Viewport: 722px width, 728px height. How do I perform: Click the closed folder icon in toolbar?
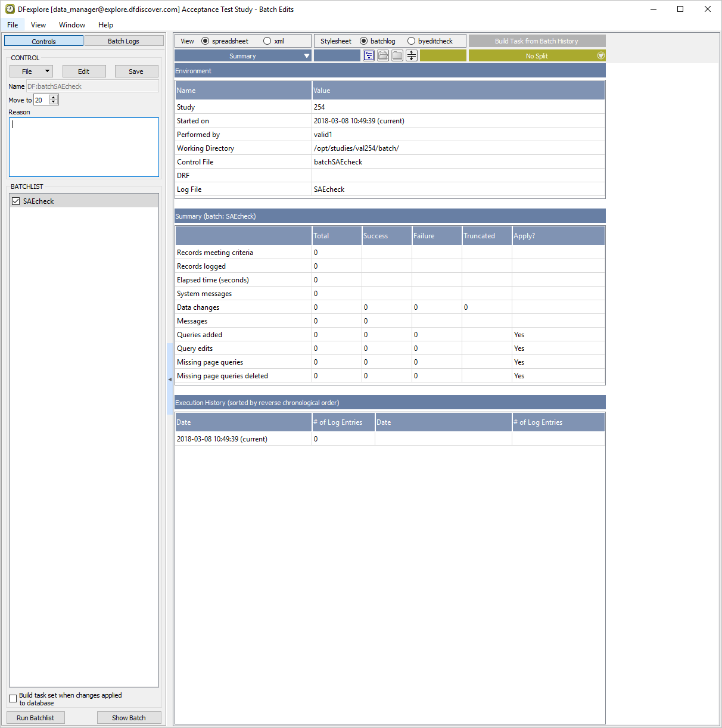(x=397, y=55)
